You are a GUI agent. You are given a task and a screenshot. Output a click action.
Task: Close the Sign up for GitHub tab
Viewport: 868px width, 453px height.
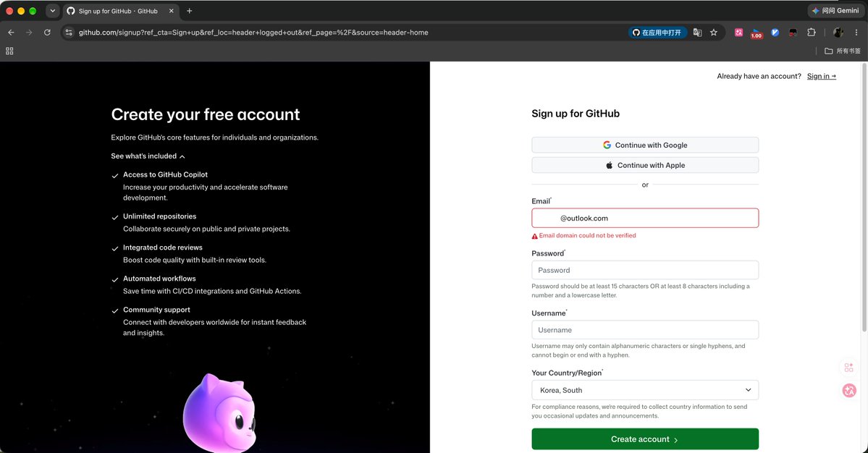point(171,11)
